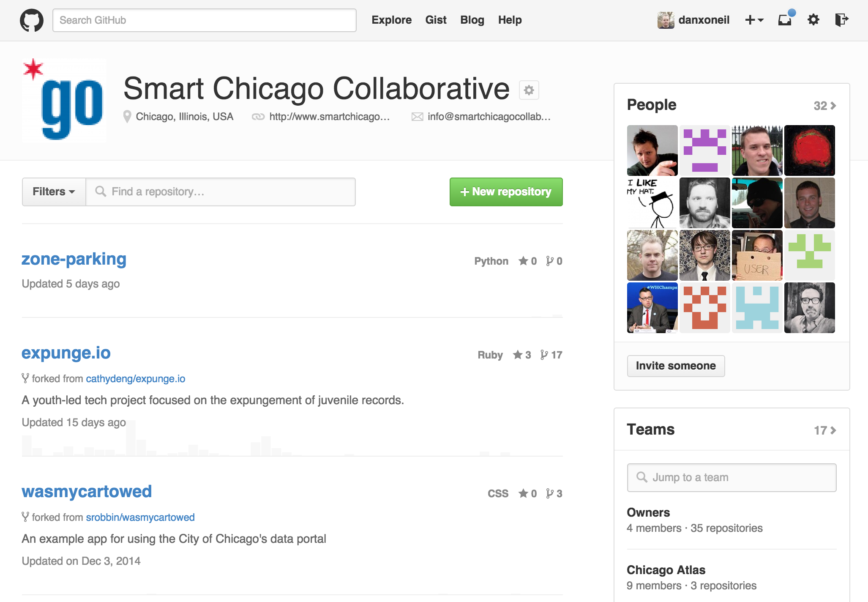The height and width of the screenshot is (602, 868).
Task: Click the New repository button
Action: point(506,192)
